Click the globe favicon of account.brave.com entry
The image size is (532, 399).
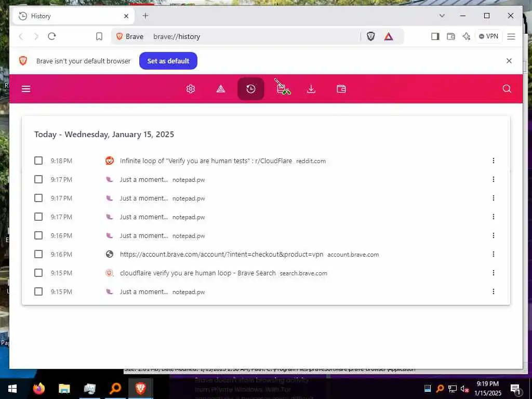[109, 254]
